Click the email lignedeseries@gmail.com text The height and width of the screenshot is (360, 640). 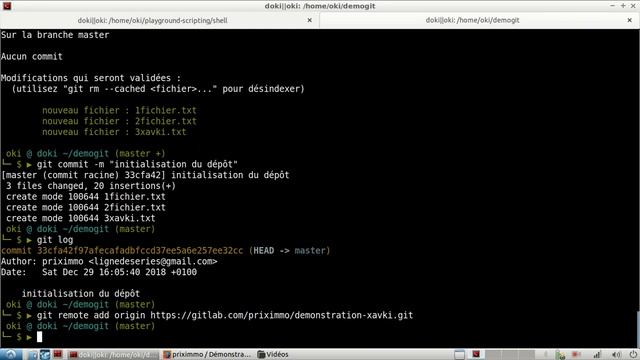tap(153, 261)
